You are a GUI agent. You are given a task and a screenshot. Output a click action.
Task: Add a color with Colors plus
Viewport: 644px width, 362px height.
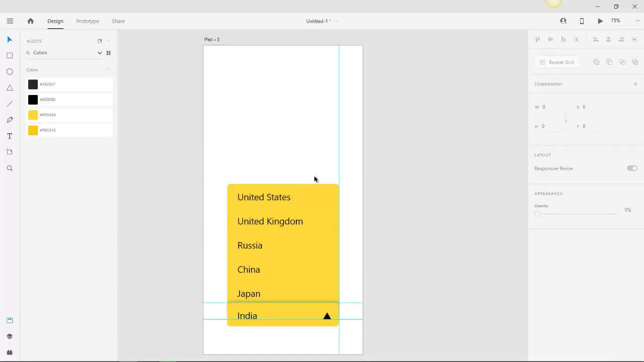click(108, 69)
